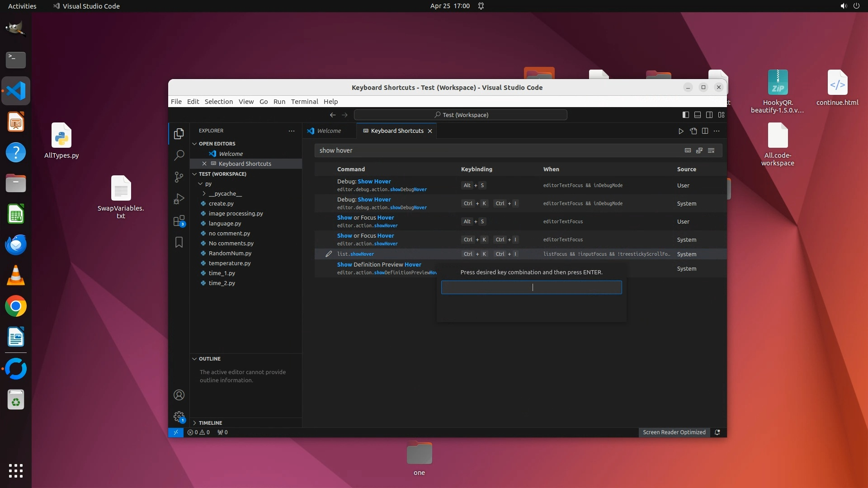Open Run and Debug view icon
Image resolution: width=868 pixels, height=488 pixels.
click(179, 199)
